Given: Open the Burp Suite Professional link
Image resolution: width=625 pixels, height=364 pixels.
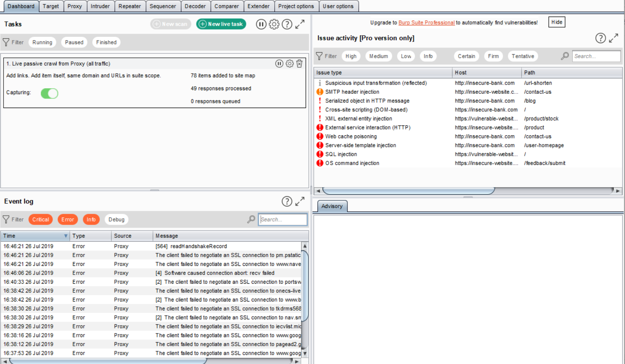Looking at the screenshot, I should 426,23.
